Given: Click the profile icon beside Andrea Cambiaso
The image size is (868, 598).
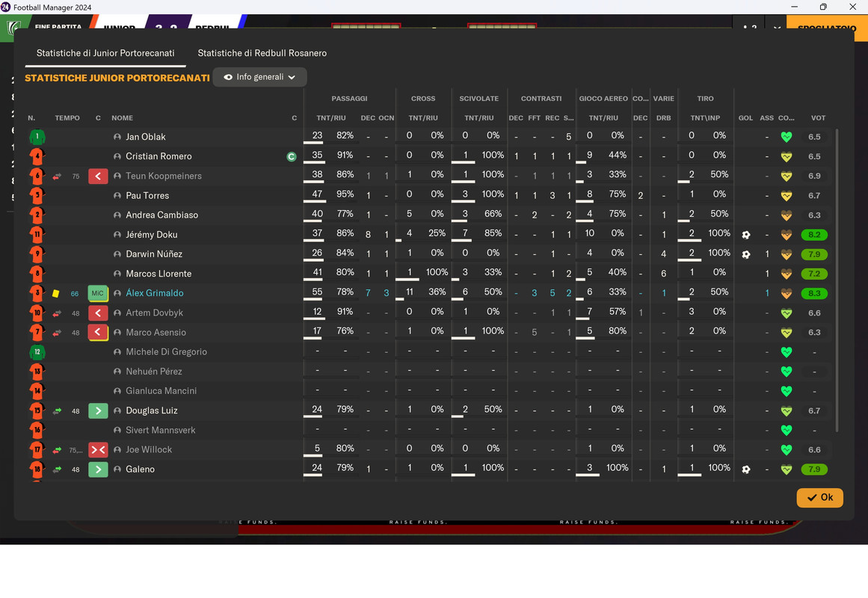Looking at the screenshot, I should 117,215.
